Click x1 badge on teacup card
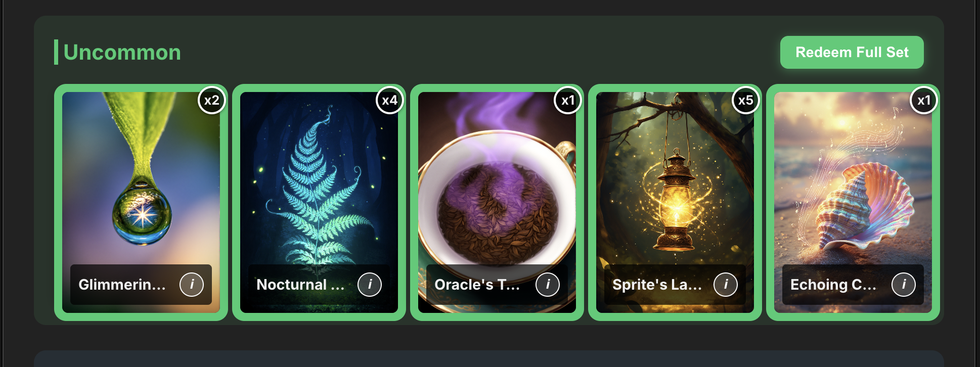 [568, 100]
